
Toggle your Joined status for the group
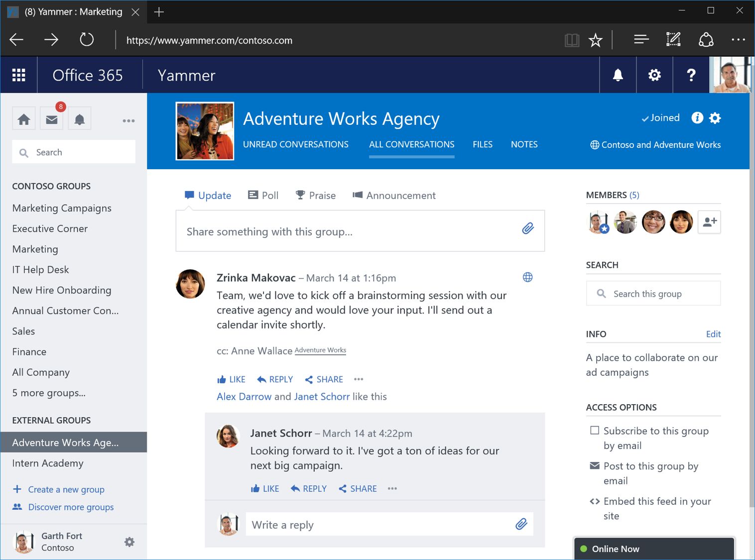tap(660, 118)
